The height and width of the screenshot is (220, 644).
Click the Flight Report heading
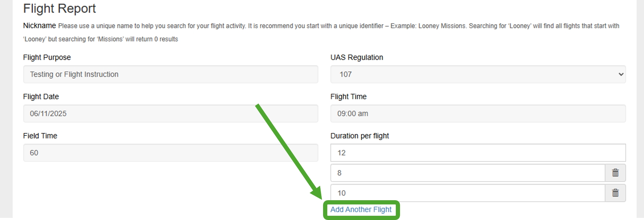pyautogui.click(x=59, y=8)
